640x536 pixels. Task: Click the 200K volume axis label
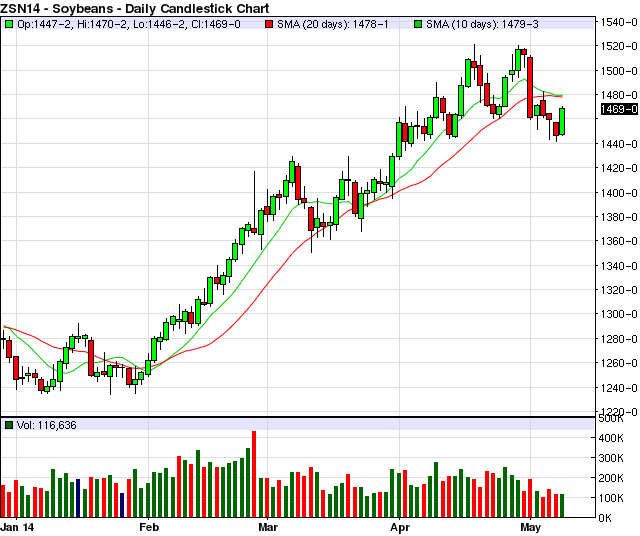click(611, 478)
